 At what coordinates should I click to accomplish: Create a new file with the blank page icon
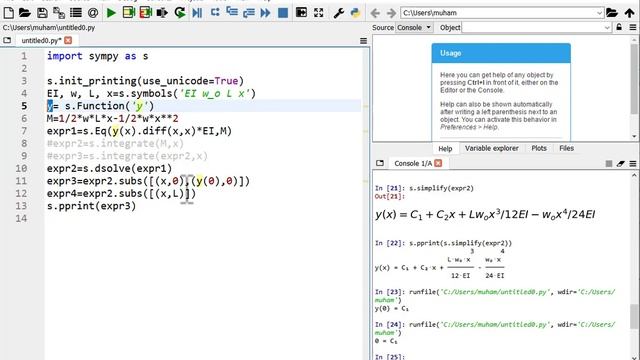(x=8, y=13)
